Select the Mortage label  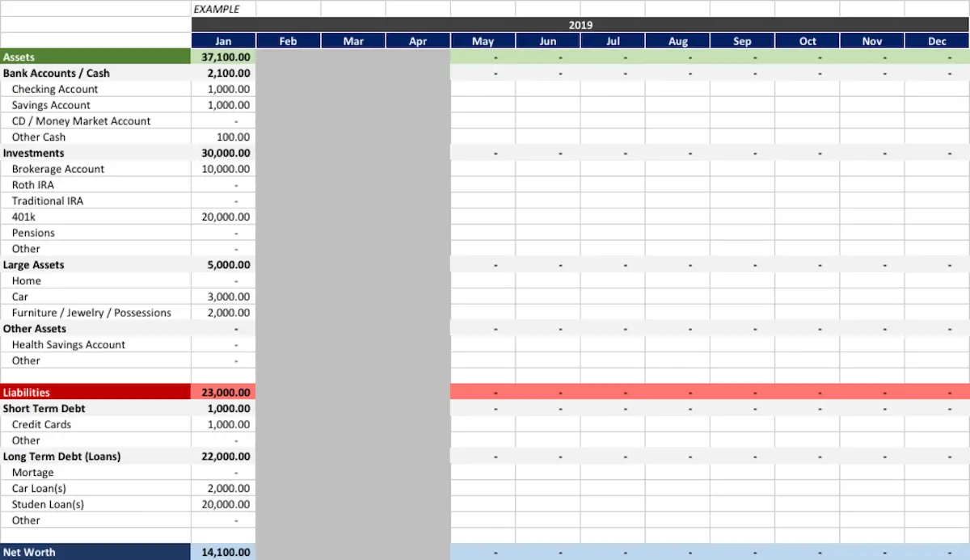(x=33, y=473)
